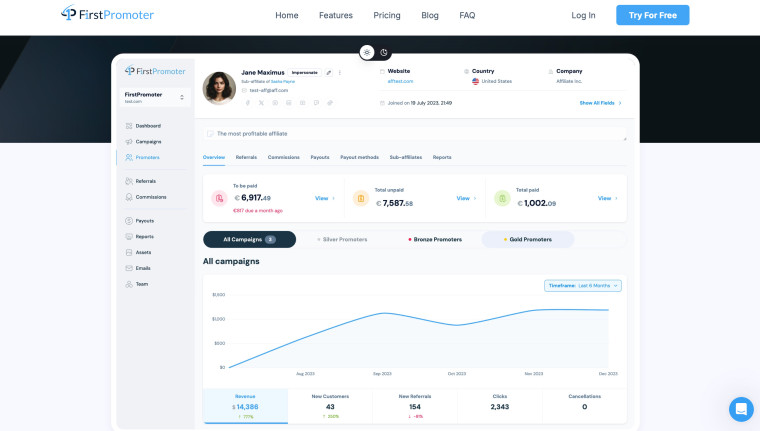Click the Campaigns megaphone icon

tap(129, 142)
